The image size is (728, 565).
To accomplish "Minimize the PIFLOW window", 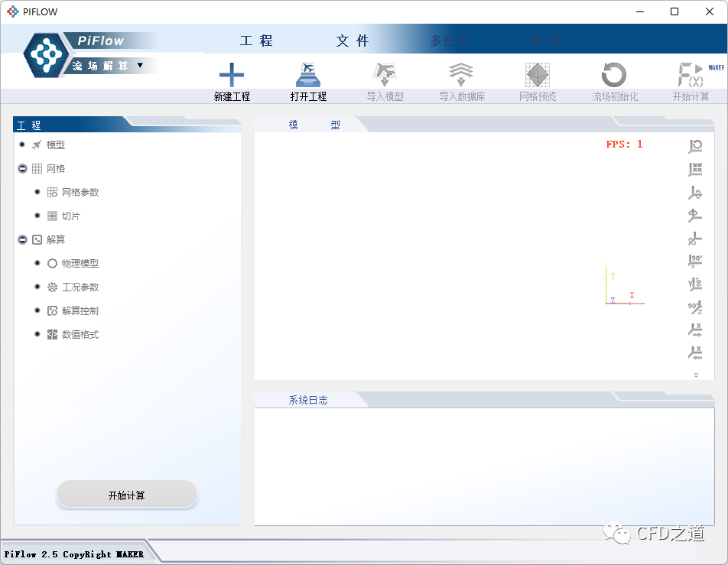I will point(640,11).
